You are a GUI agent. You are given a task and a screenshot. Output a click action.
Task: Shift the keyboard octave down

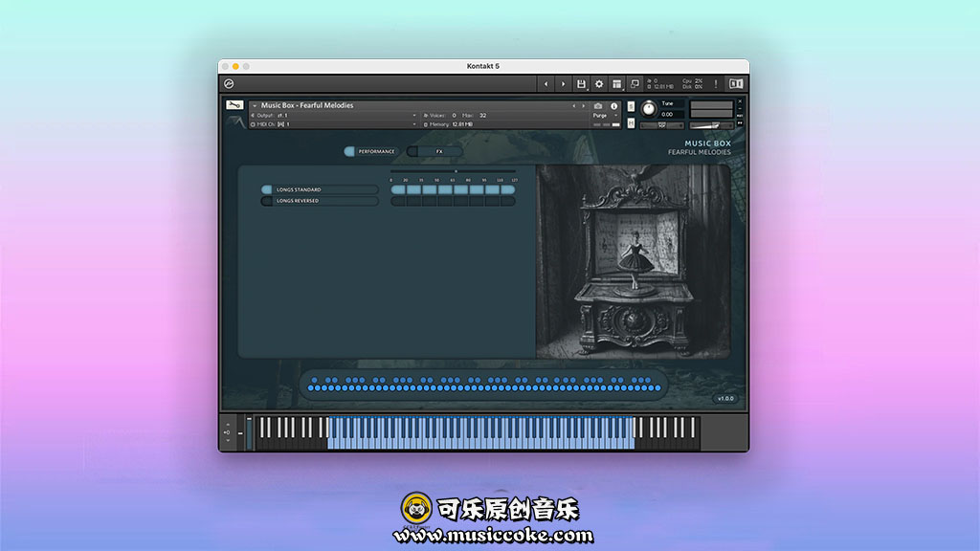pos(228,440)
